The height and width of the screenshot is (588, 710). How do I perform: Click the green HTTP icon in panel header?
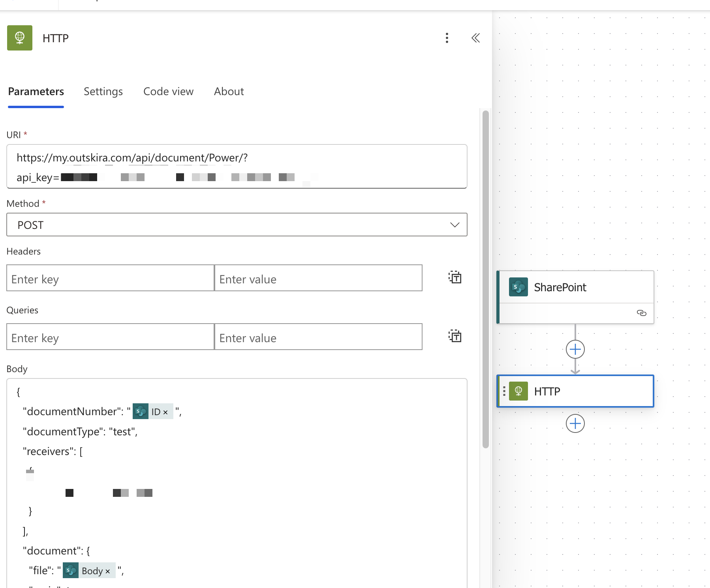pyautogui.click(x=20, y=38)
